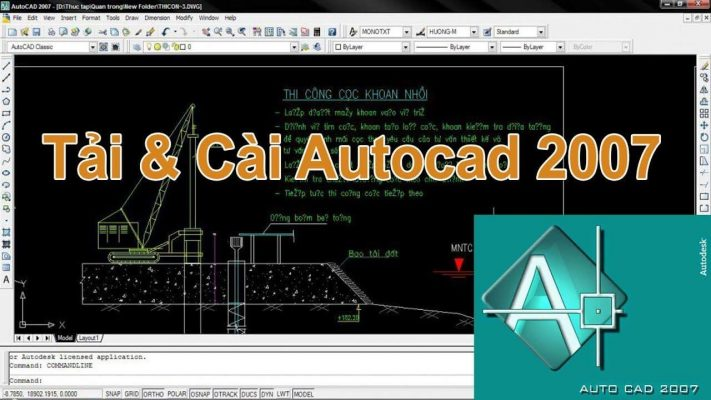The image size is (711, 400).
Task: Click the Undo arrow icon
Action: [x=166, y=32]
